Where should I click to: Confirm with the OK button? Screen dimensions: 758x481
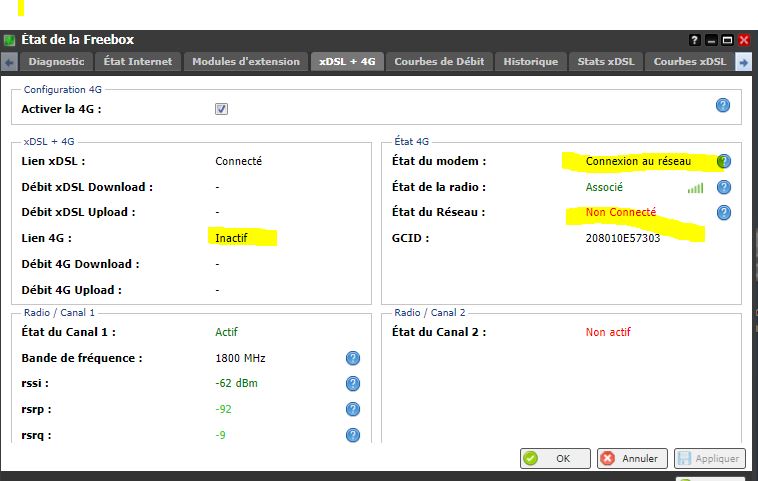[x=555, y=458]
